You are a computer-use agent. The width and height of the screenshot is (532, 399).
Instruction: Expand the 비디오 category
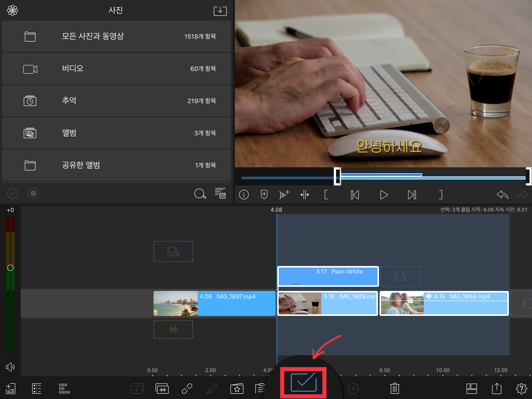116,69
